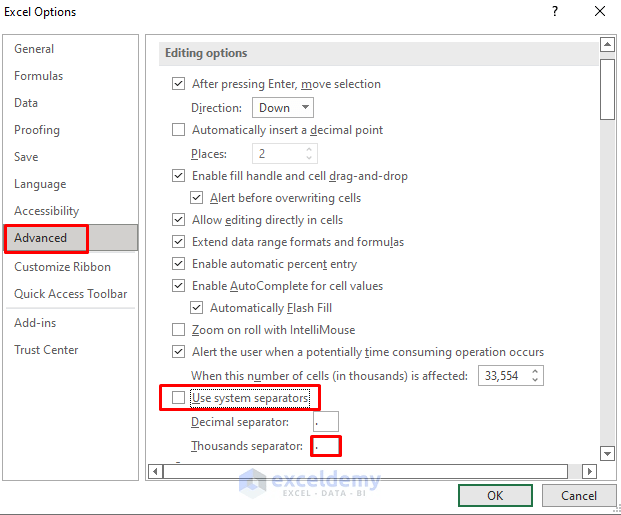Click the Thousands separator input box
This screenshot has height=515, width=621.
(326, 446)
